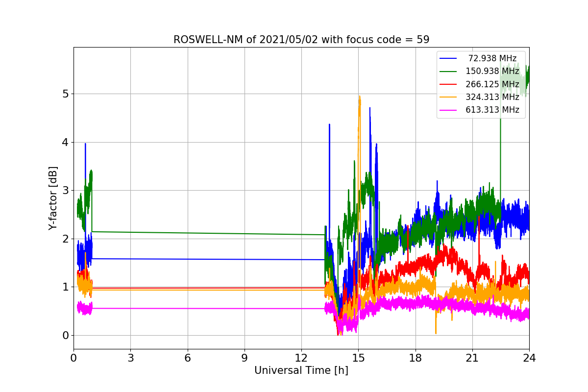Screen dimensions: 588x392
Task: Click y-axis tick label 2
Action: 65,239
